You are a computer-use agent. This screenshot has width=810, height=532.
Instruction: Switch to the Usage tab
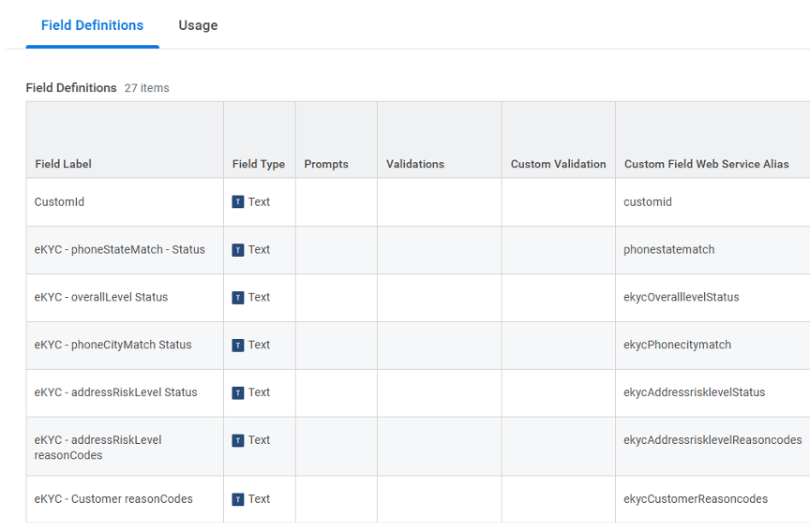[x=198, y=25]
